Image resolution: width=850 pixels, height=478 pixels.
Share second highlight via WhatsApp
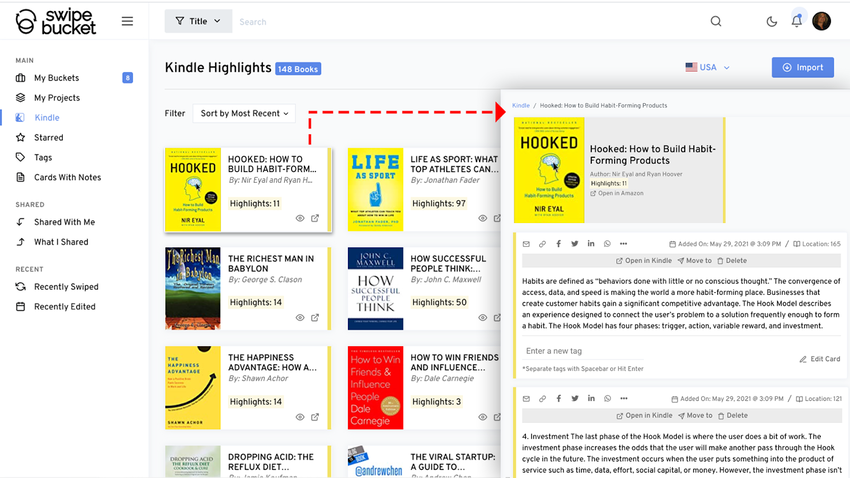(607, 399)
